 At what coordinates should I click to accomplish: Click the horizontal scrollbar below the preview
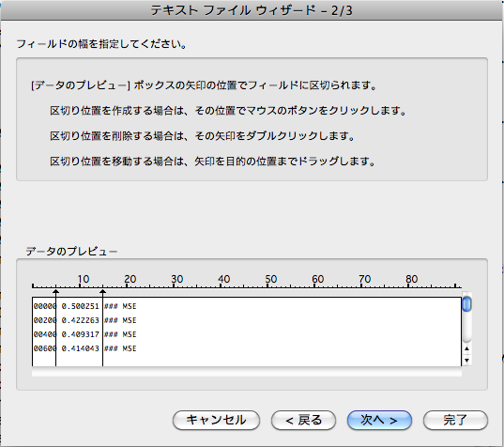pos(247,373)
